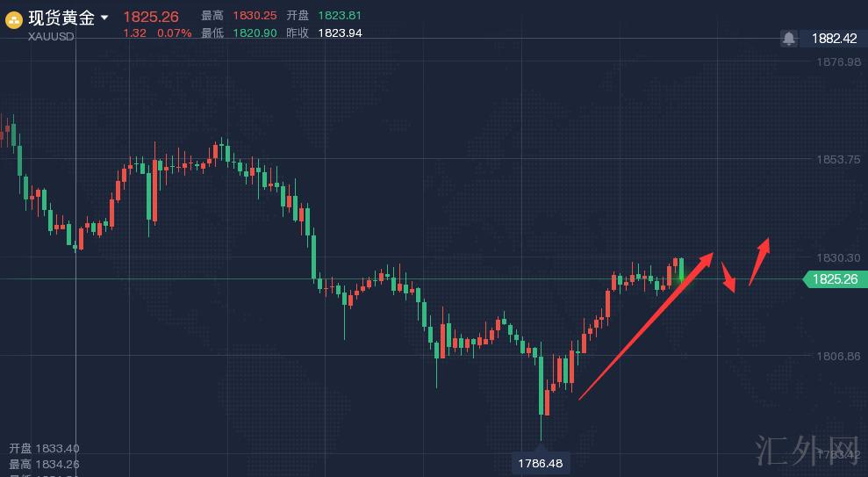The image size is (868, 477).
Task: Click the 开盘 value 1823.81
Action: point(339,16)
